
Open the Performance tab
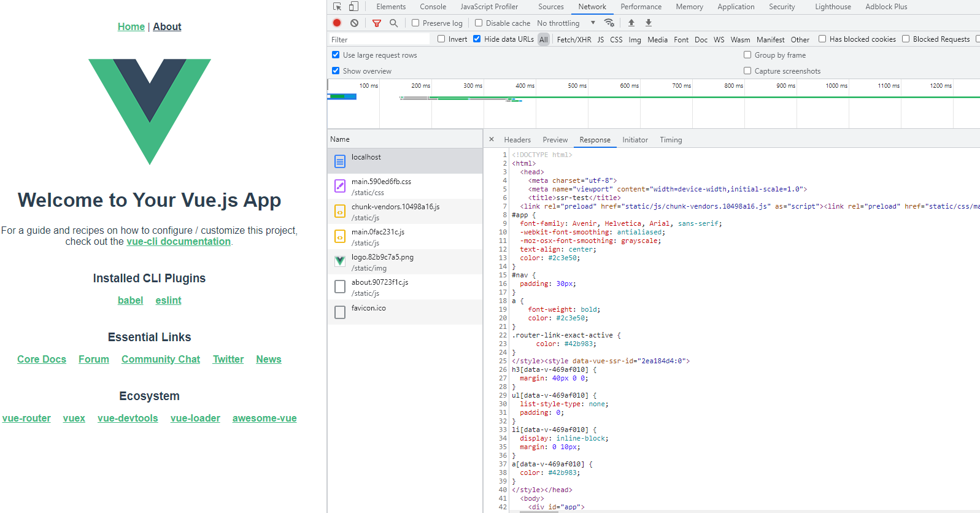coord(641,7)
